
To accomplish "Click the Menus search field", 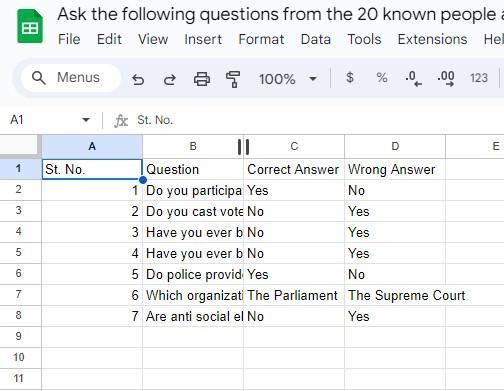I will [71, 78].
